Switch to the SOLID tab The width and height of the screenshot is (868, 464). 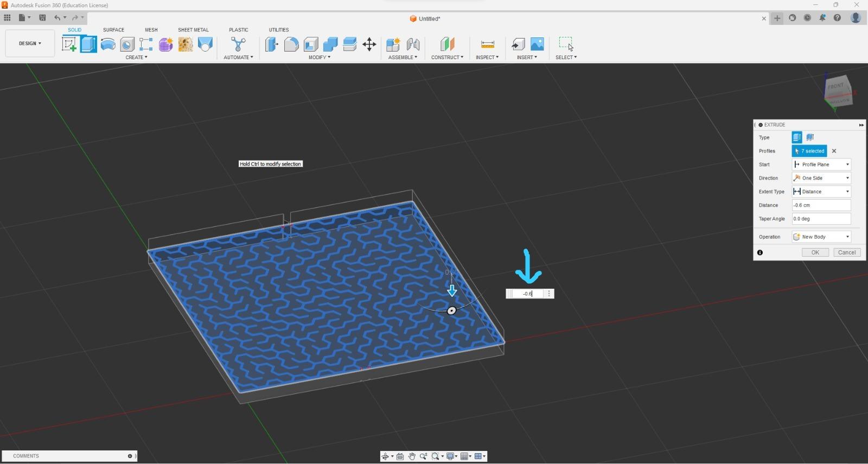[x=74, y=30]
